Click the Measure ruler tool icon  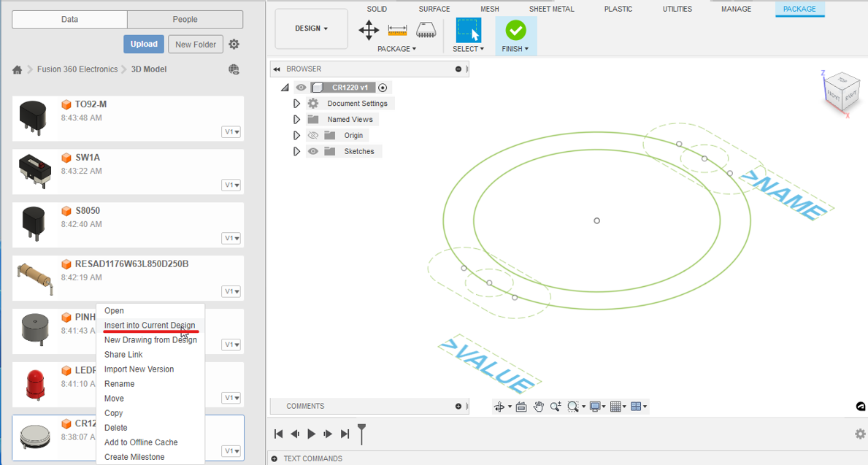[x=397, y=30]
